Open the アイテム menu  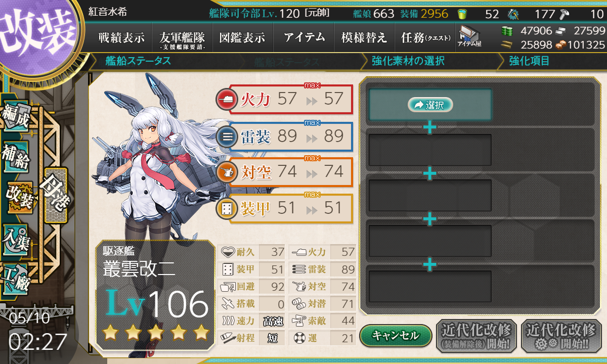point(304,37)
